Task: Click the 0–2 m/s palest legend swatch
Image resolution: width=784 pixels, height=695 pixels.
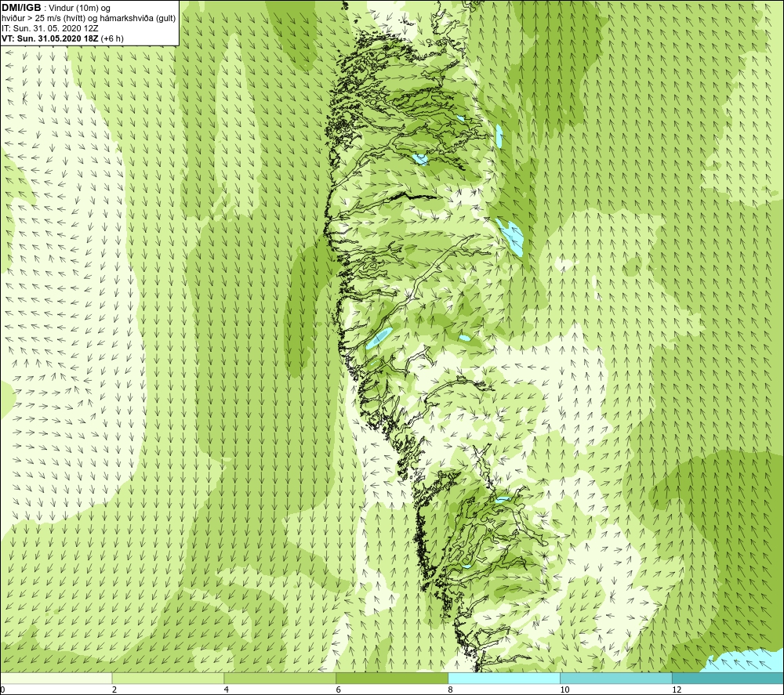Action: pos(56,678)
